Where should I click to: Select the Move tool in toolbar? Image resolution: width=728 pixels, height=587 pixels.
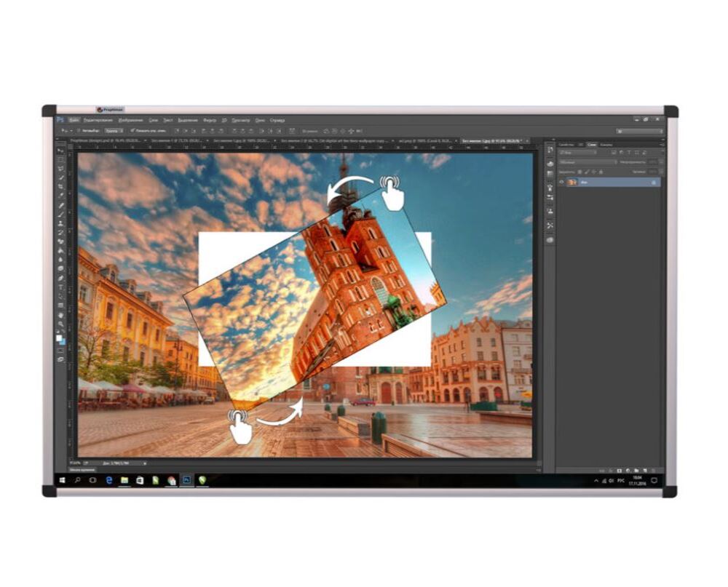61,150
